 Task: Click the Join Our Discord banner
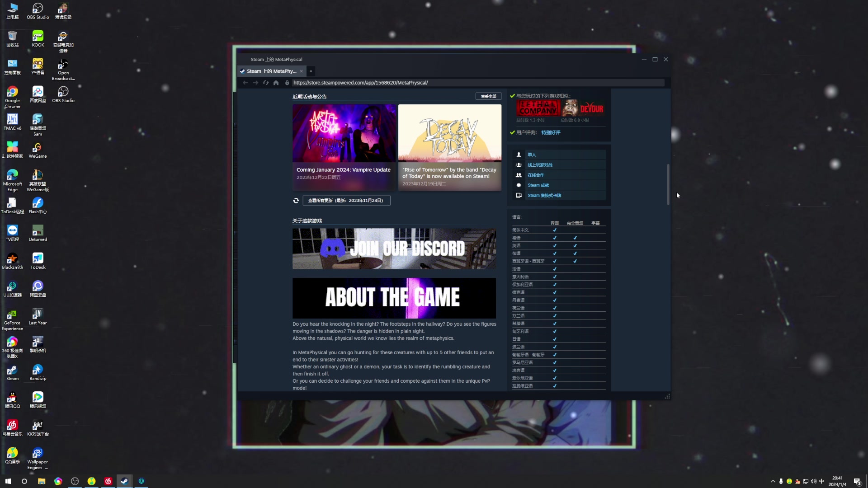point(394,249)
